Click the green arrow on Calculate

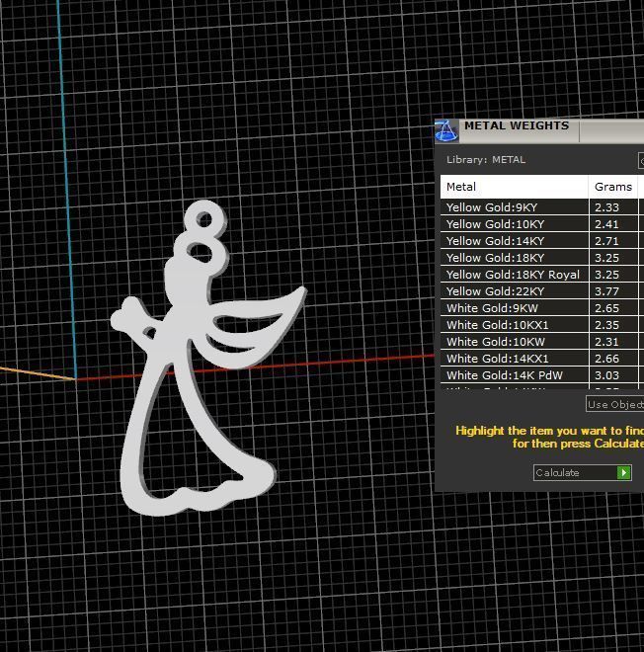[623, 473]
